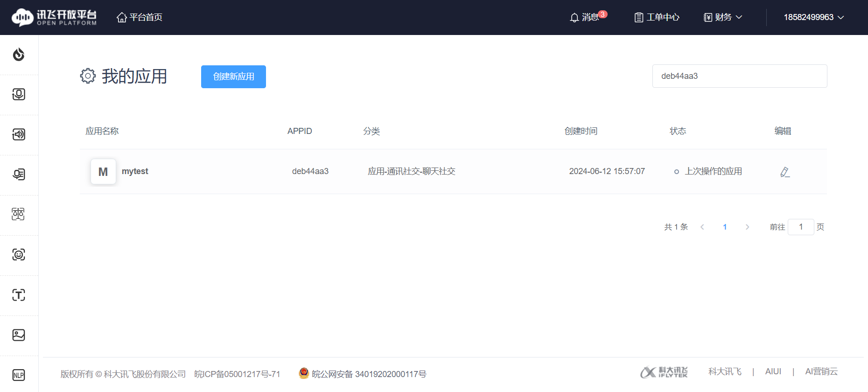Image resolution: width=868 pixels, height=392 pixels.
Task: Go to previous page with left chevron
Action: (702, 227)
